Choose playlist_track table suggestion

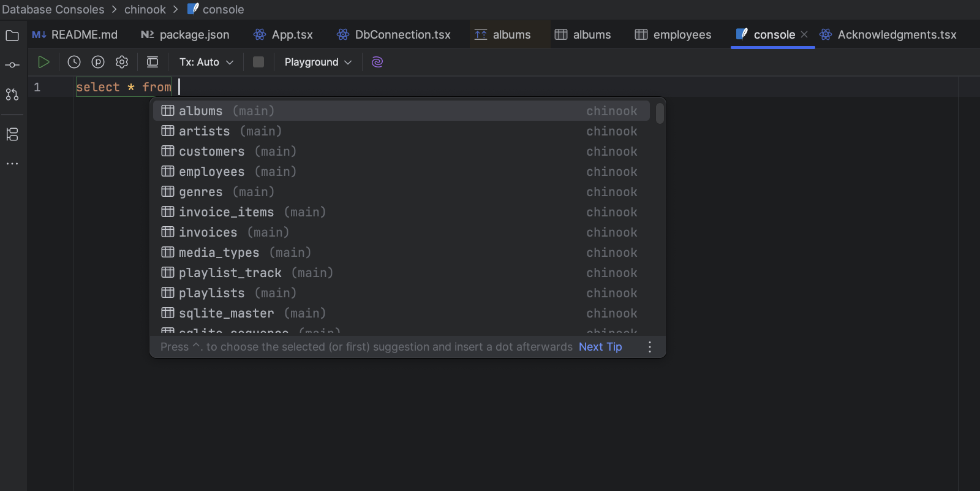[x=401, y=273]
